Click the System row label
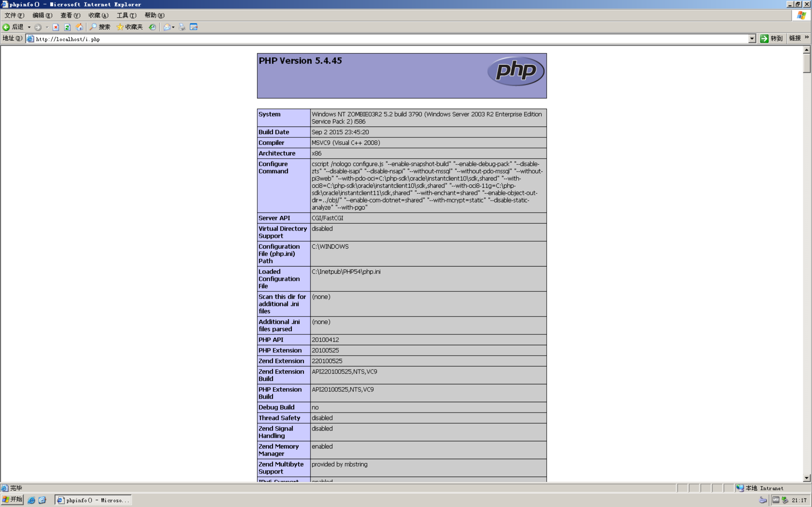This screenshot has width=812, height=507. tap(269, 114)
